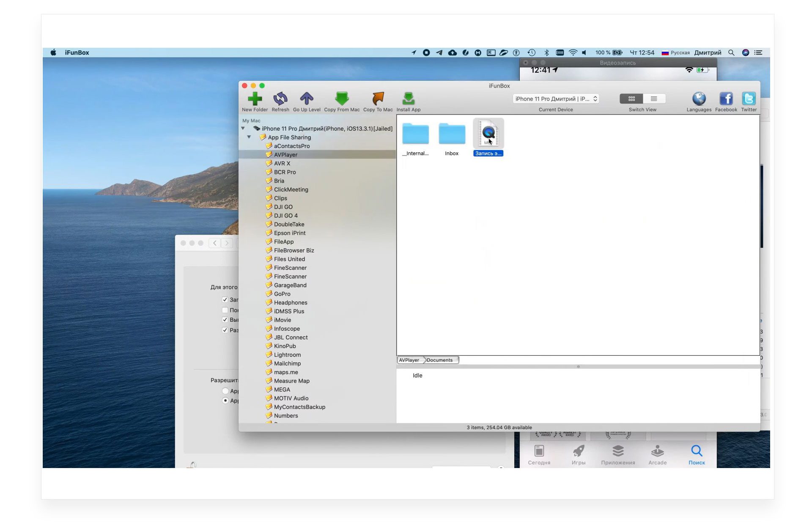
Task: Open Spotlight search in menu bar
Action: coord(731,52)
